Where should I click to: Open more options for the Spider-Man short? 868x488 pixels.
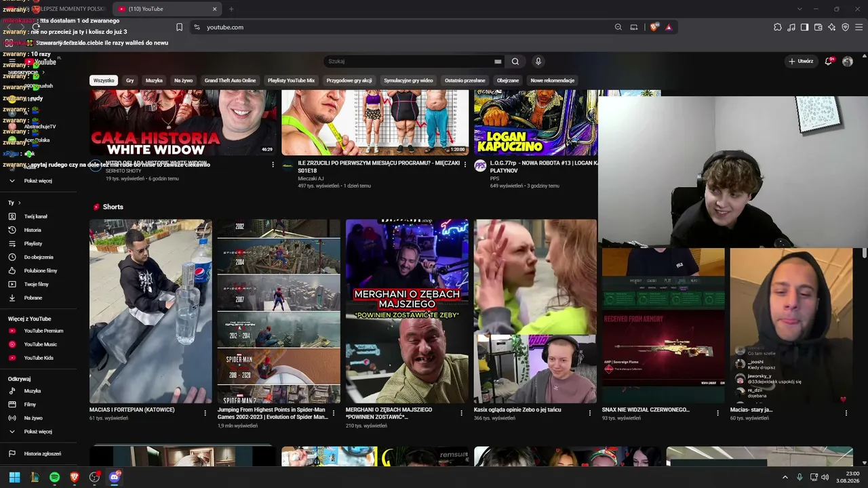pyautogui.click(x=334, y=413)
